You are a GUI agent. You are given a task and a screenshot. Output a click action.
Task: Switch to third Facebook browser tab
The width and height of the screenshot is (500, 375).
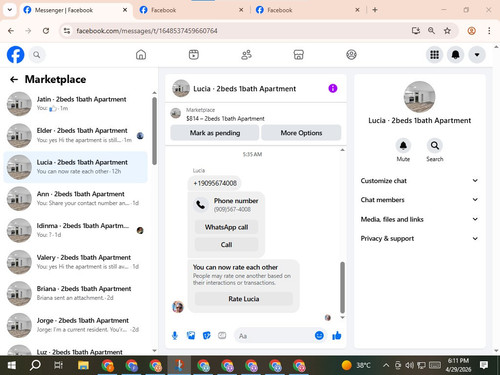pyautogui.click(x=307, y=10)
